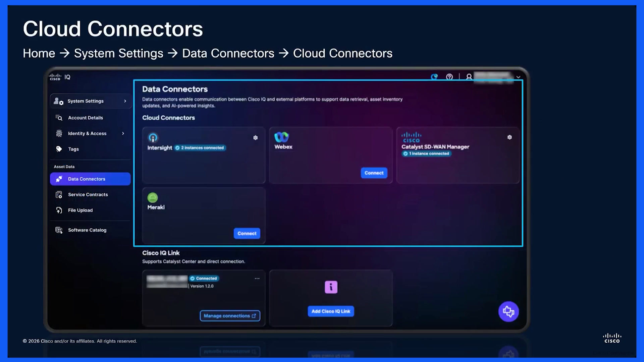Click Manage connections external link

coord(230,316)
